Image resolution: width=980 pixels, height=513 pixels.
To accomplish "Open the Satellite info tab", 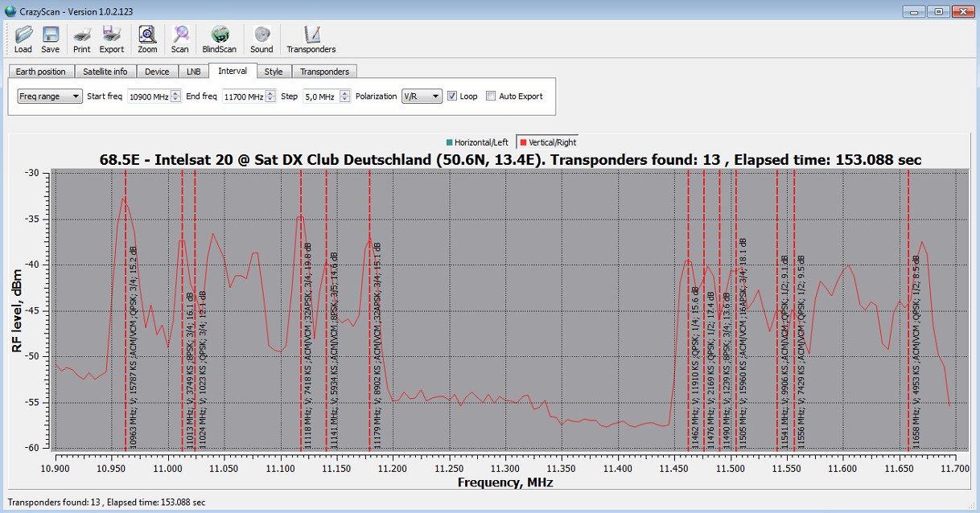I will (105, 72).
